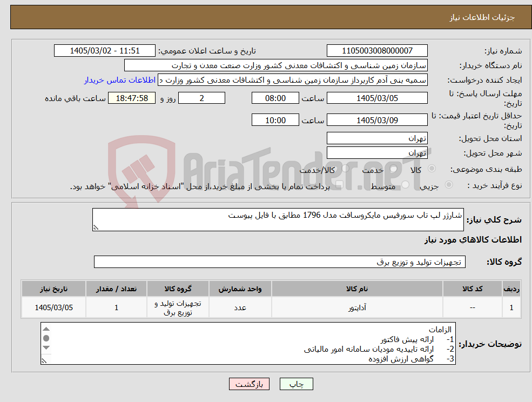Click اطلاعات کالاهای مورد نیاز heading

tap(473, 240)
